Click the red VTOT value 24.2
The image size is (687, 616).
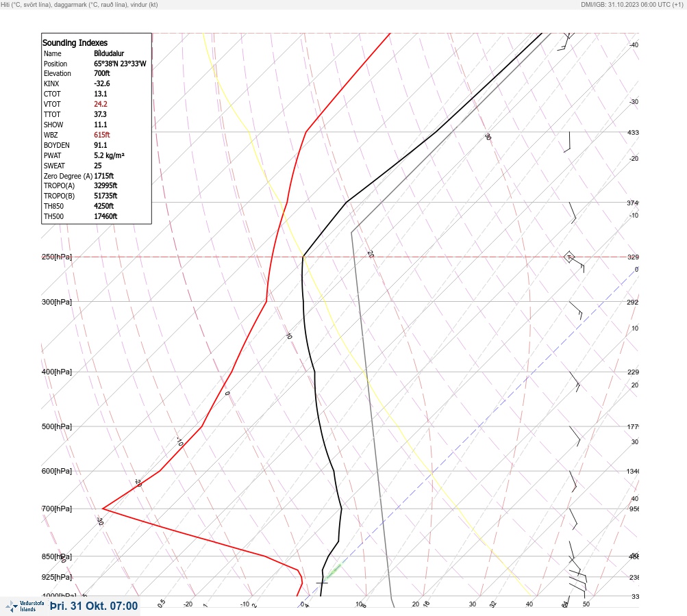point(100,104)
